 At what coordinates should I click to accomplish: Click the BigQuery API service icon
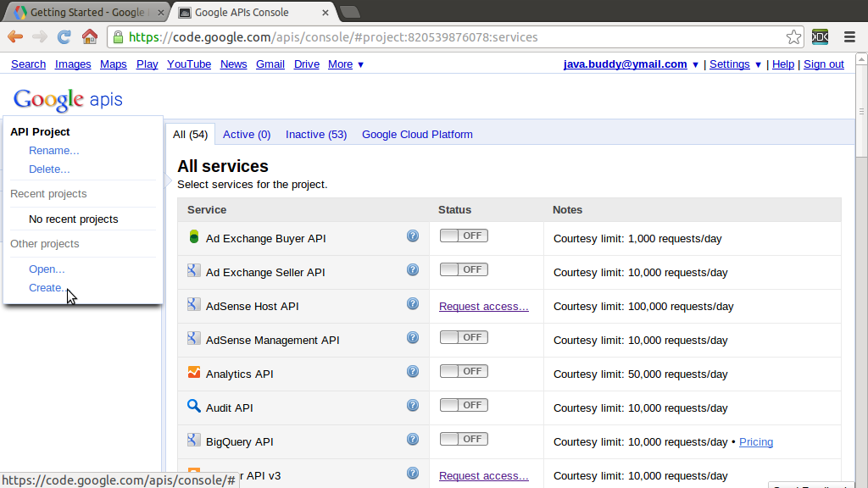click(x=194, y=440)
